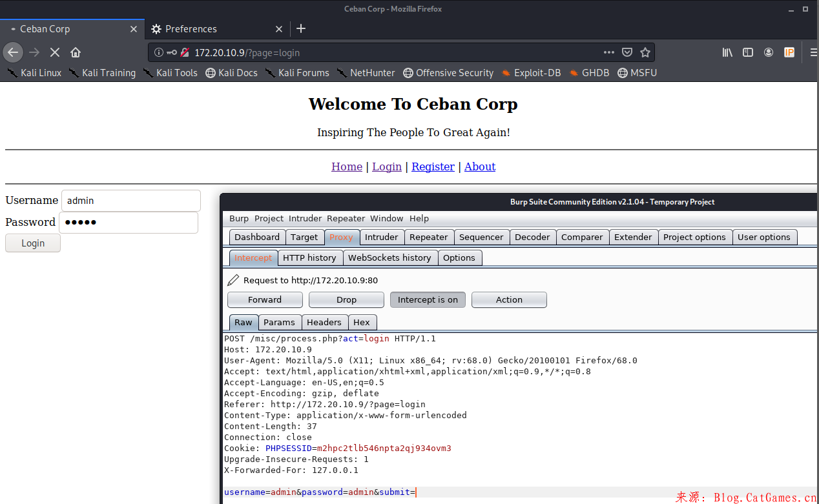Open a new tab with plus icon
The width and height of the screenshot is (819, 504).
(x=301, y=28)
